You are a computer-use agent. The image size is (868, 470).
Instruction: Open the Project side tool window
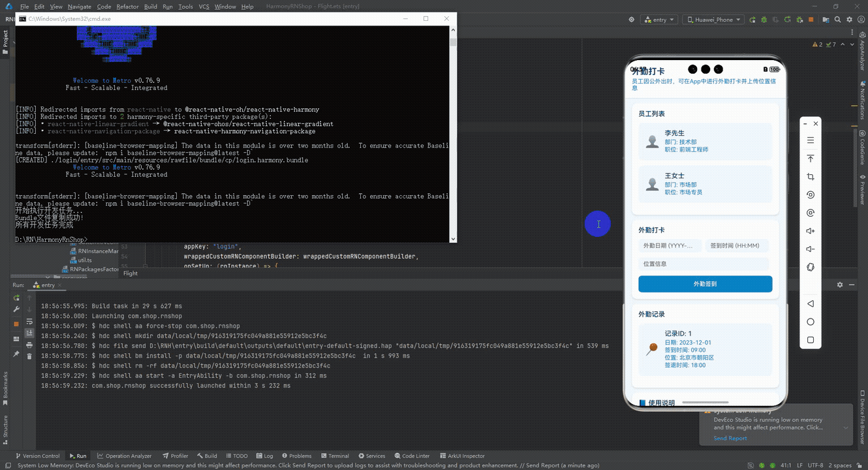pos(6,42)
